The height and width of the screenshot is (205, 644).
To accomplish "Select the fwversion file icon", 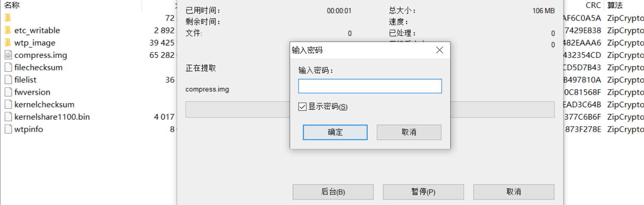I will tap(8, 92).
